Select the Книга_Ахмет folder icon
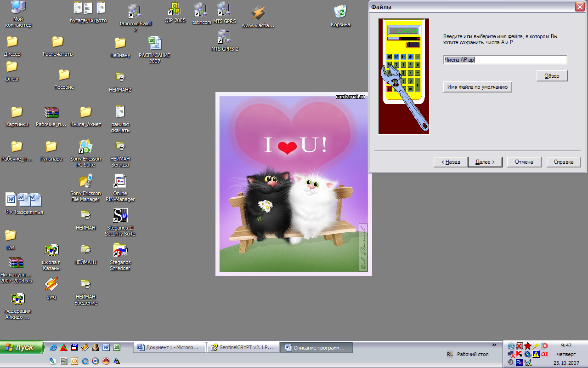 pos(85,116)
